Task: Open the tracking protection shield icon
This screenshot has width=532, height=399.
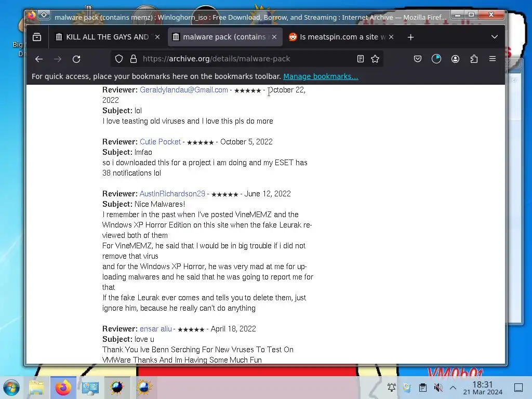Action: (x=119, y=59)
